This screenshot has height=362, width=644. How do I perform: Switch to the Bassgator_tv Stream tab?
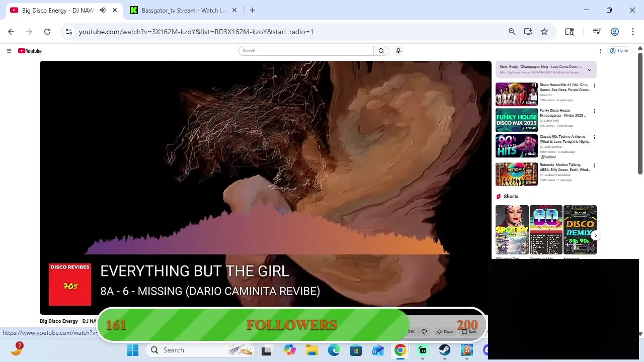tap(183, 10)
